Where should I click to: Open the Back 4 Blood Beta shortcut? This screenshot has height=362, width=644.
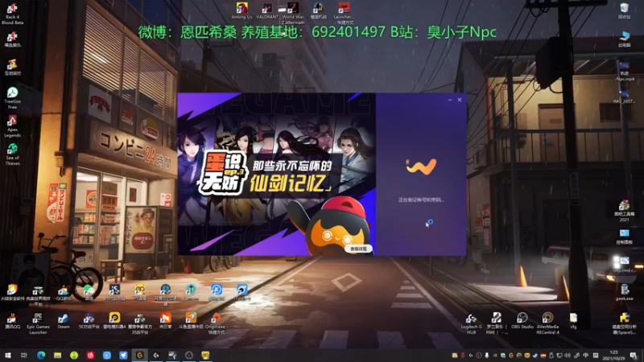tap(12, 14)
